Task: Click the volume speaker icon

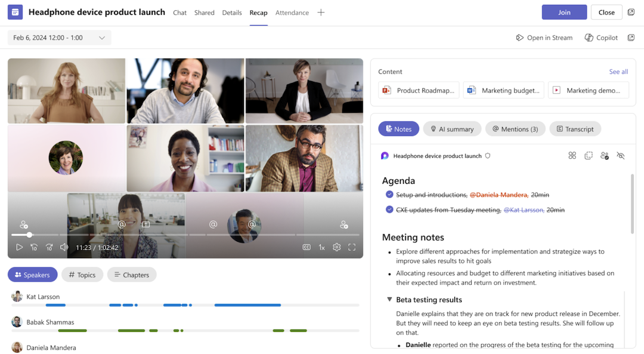Action: pos(64,247)
